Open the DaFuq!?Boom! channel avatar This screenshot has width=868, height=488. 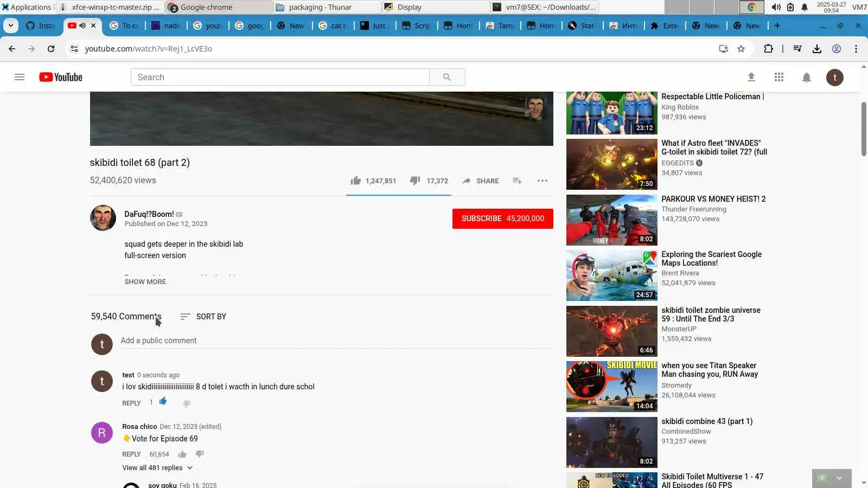pyautogui.click(x=103, y=218)
